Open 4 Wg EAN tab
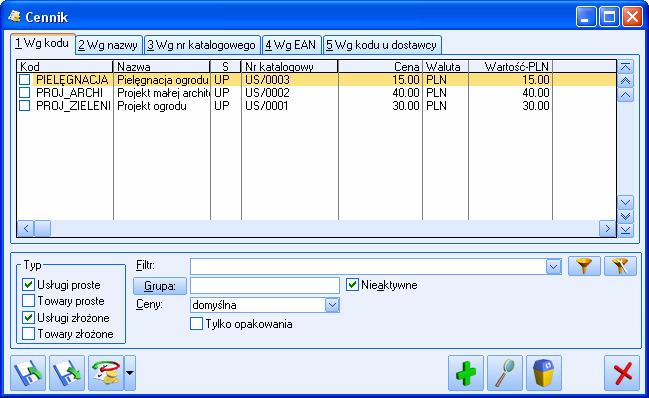Image resolution: width=649 pixels, height=398 pixels. point(291,45)
